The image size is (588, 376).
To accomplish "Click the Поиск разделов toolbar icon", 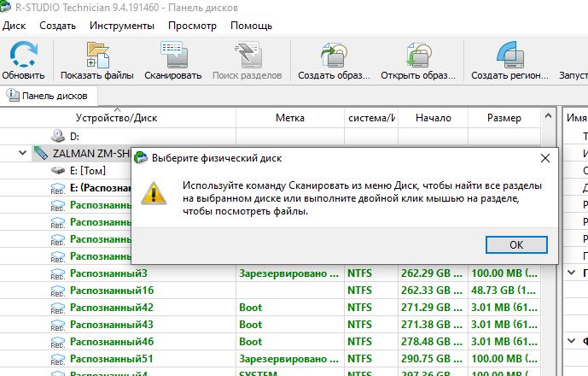I will pyautogui.click(x=247, y=55).
